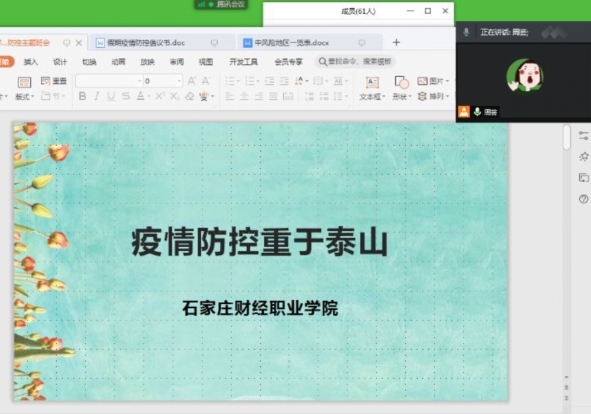Toggle Strikethrough formatting button
Screen dimensions: 591x414
tap(126, 97)
